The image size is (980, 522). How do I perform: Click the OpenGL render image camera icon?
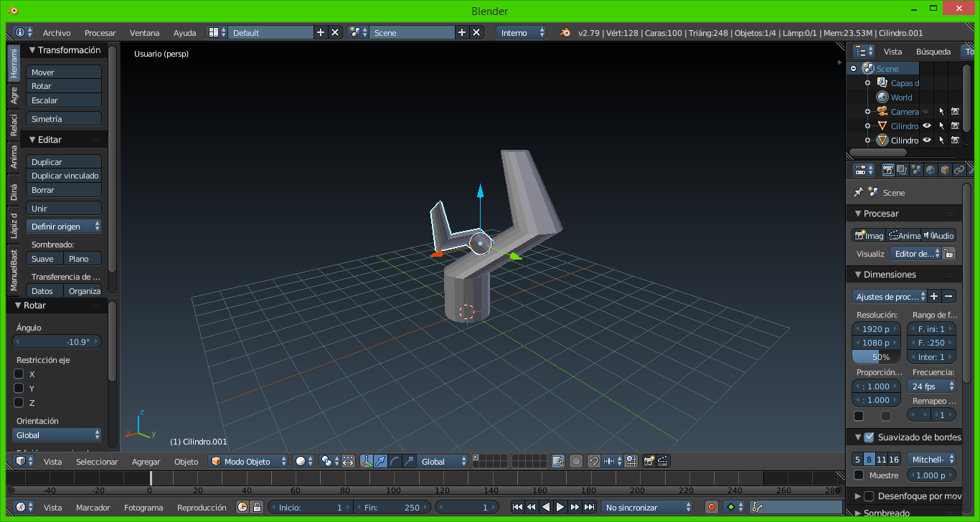[x=649, y=462]
